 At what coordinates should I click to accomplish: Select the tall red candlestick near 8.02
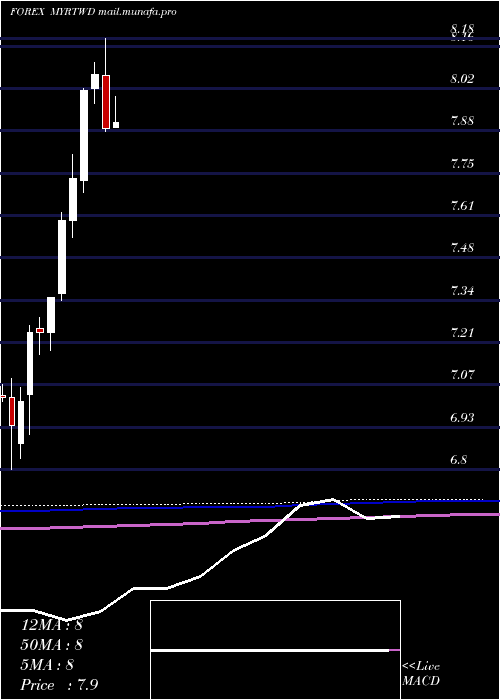[106, 102]
